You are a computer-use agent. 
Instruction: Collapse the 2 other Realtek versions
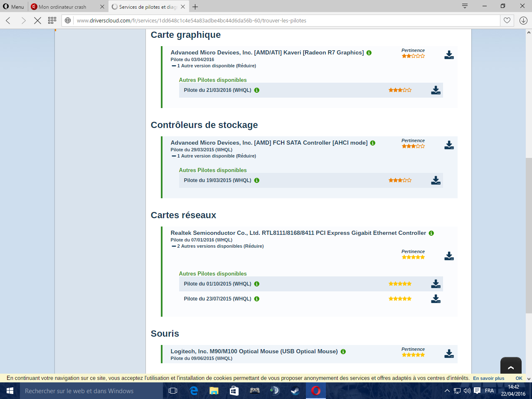click(x=218, y=246)
